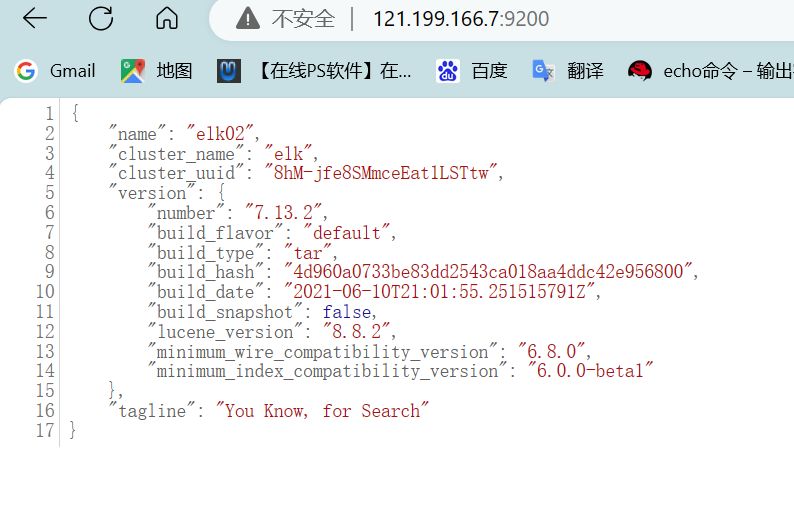Click the online PS software bookmark icon
The image size is (794, 530).
pos(229,71)
